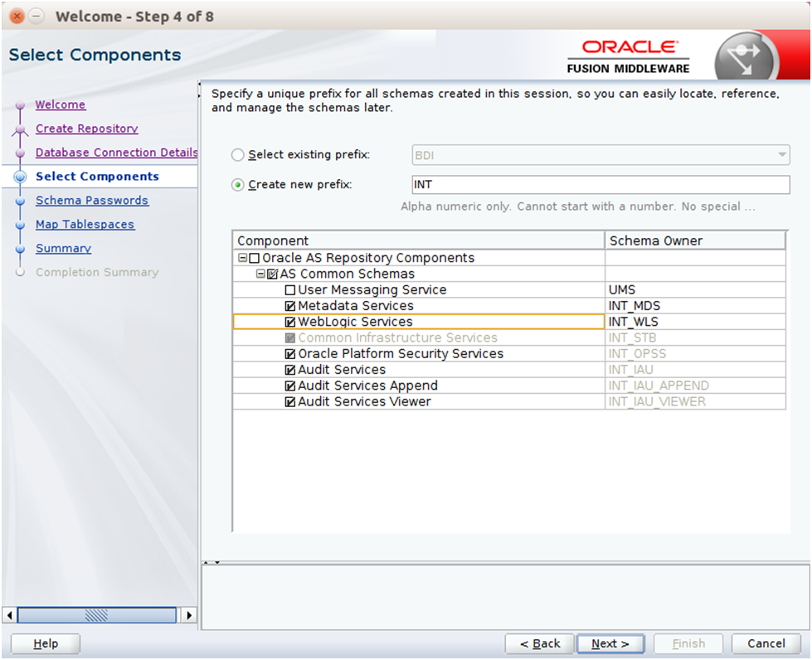Click the INT_WLS schema owner cell
The image size is (812, 660).
pos(696,322)
